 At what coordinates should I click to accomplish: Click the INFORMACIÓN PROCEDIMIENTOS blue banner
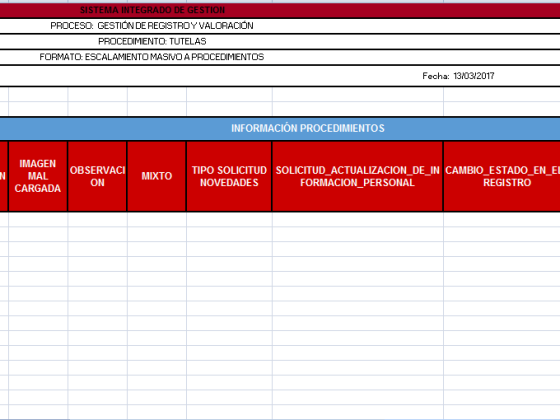point(280,129)
